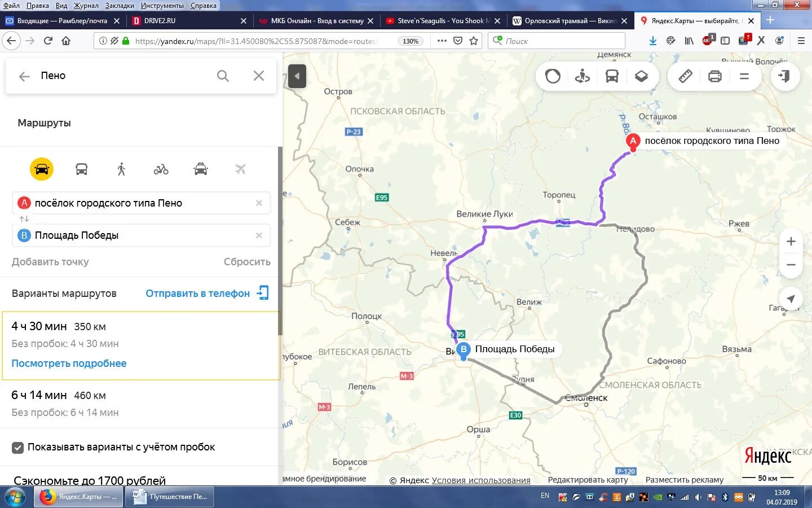This screenshot has width=812, height=508.
Task: Reload the page
Action: point(48,41)
